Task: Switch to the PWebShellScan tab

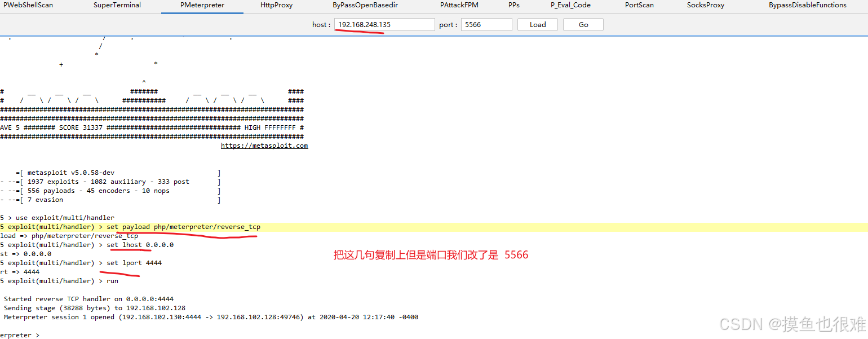Action: 28,5
